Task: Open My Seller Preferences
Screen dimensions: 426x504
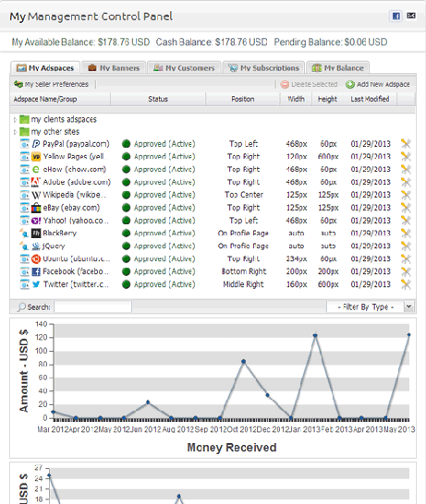Action: (51, 84)
